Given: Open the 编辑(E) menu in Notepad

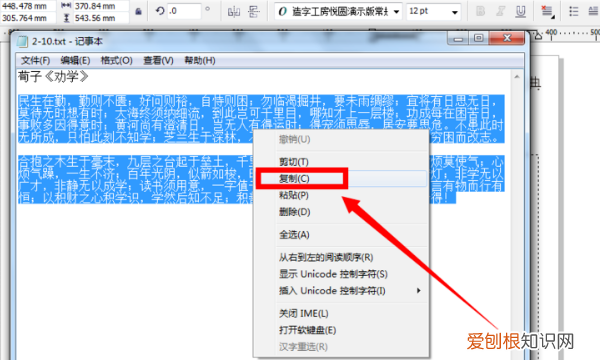Looking at the screenshot, I should pos(75,60).
